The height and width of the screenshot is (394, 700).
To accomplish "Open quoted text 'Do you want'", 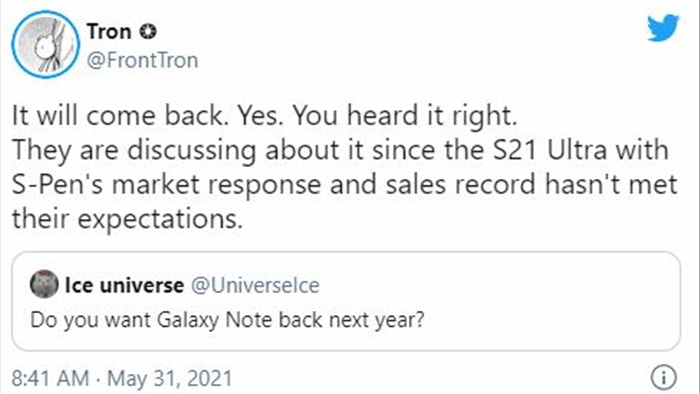I will tap(90, 320).
